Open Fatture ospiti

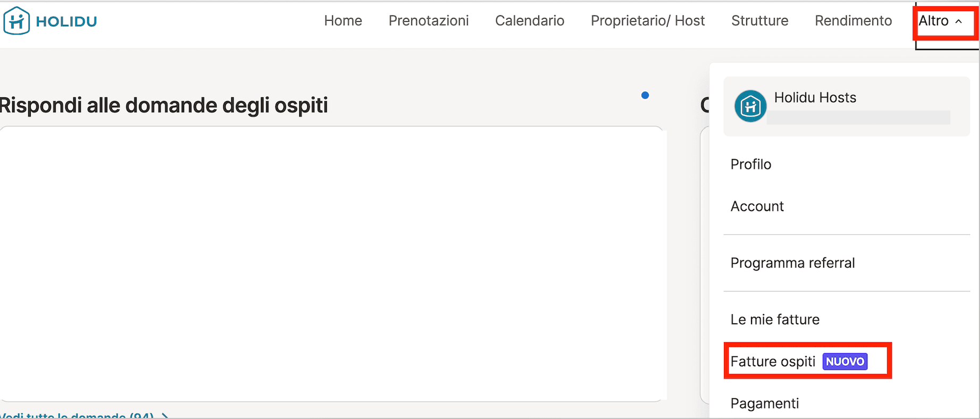coord(773,362)
